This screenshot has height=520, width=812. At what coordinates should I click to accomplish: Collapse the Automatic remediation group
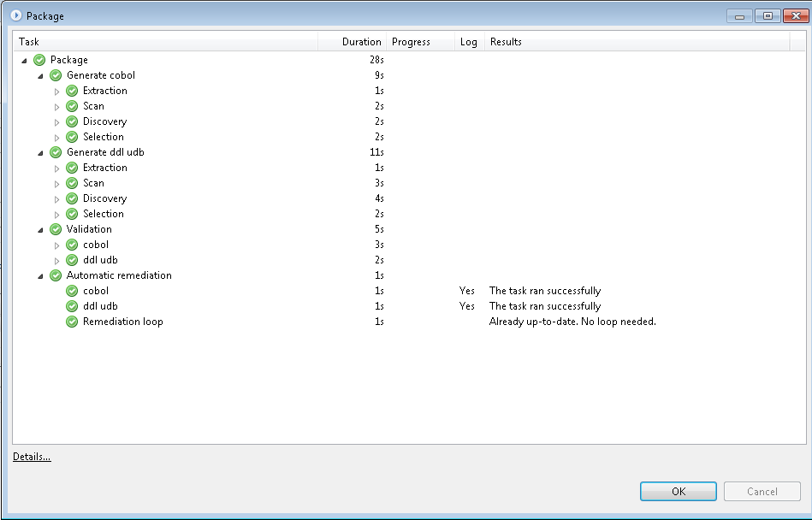click(40, 276)
